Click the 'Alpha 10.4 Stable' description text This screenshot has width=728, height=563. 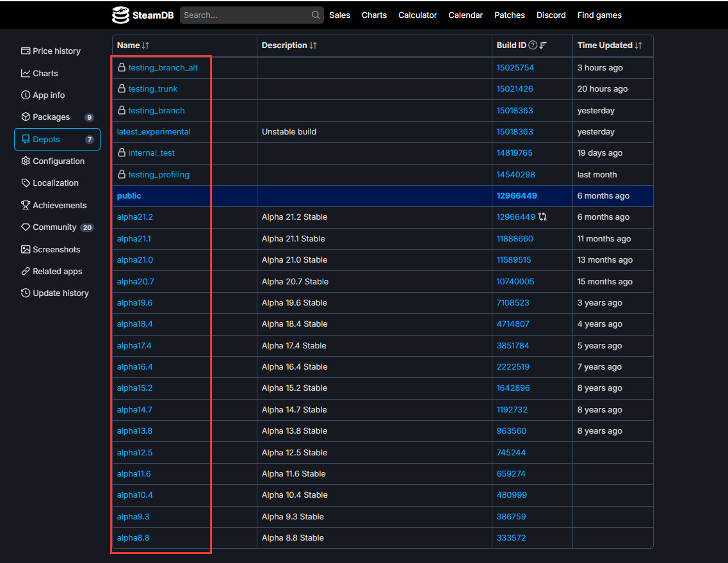point(295,495)
